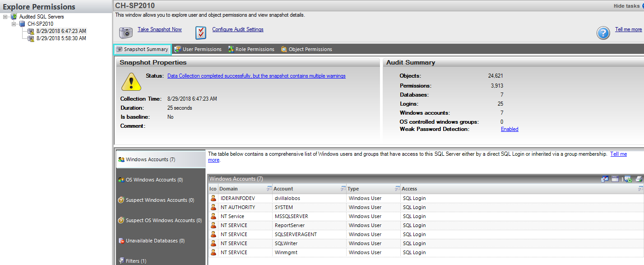Click the user icon in the SQLSERVERAGENT row

coord(213,234)
